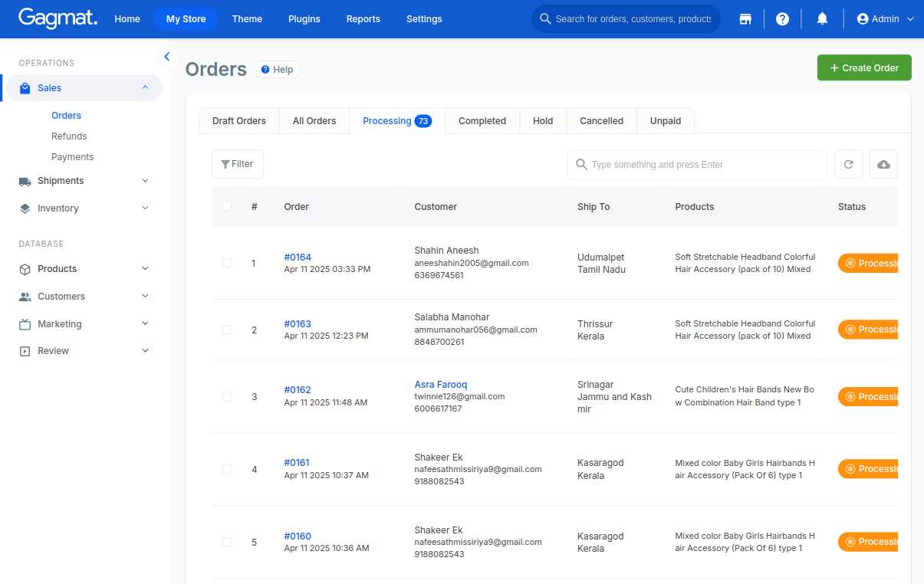Click the Sales shopping bag icon
The height and width of the screenshot is (584, 924).
pos(25,88)
